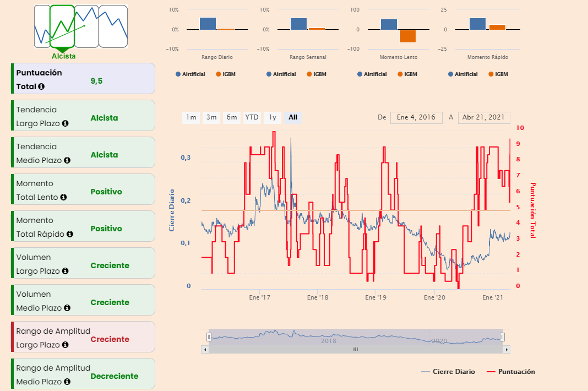
Task: Toggle Airtificial legend in Rango Semanal chart
Action: [281, 74]
